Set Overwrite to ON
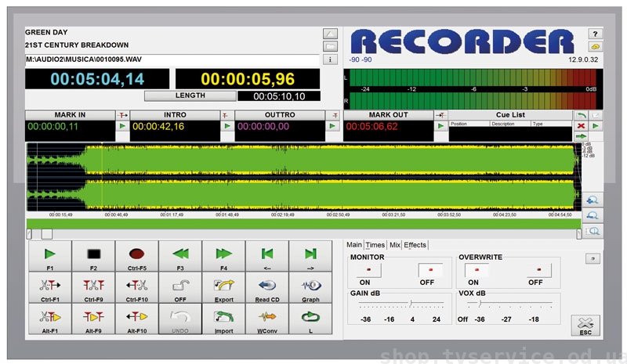The height and width of the screenshot is (364, 627). (x=472, y=270)
